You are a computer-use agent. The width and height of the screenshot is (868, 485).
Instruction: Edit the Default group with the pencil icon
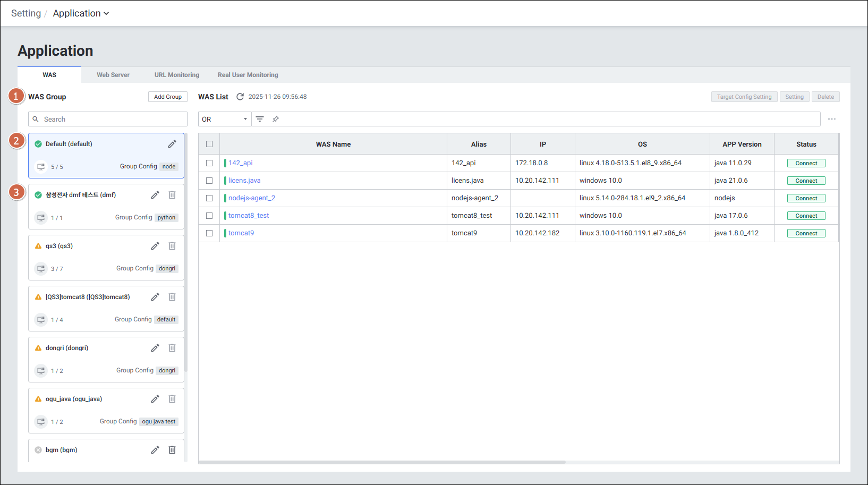172,144
